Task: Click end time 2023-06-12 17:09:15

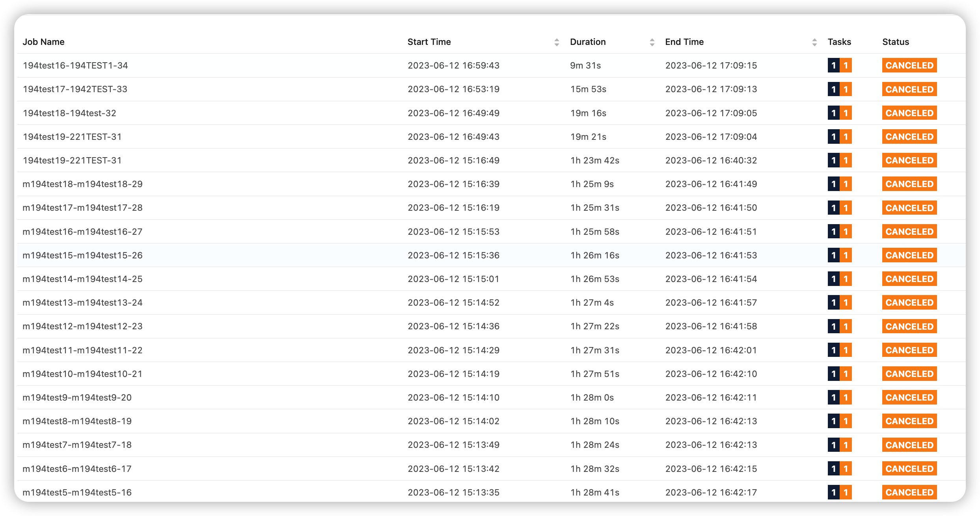Action: pos(711,65)
